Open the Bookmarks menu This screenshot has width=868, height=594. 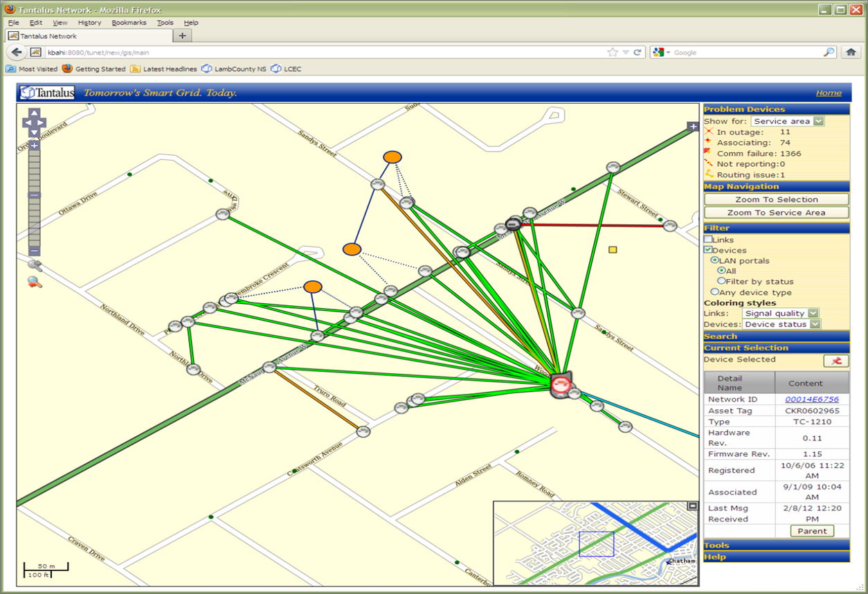point(129,23)
